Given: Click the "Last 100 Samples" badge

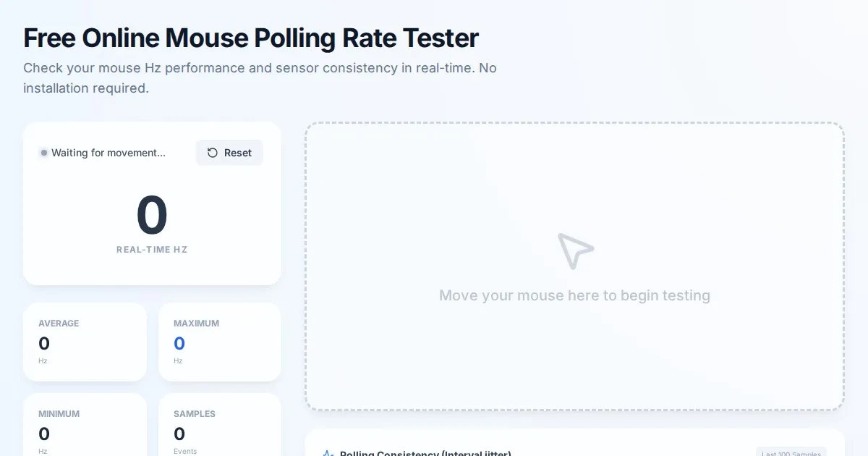Looking at the screenshot, I should pos(791,452).
